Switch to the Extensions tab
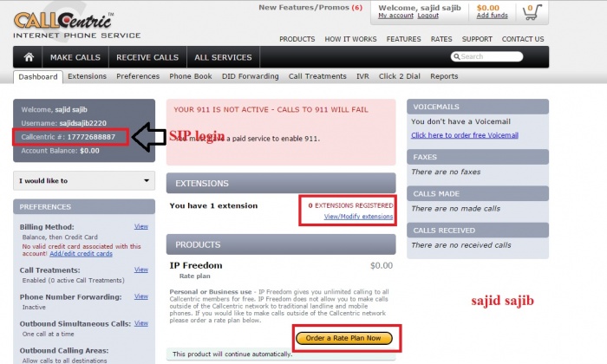The image size is (607, 364). (x=87, y=76)
